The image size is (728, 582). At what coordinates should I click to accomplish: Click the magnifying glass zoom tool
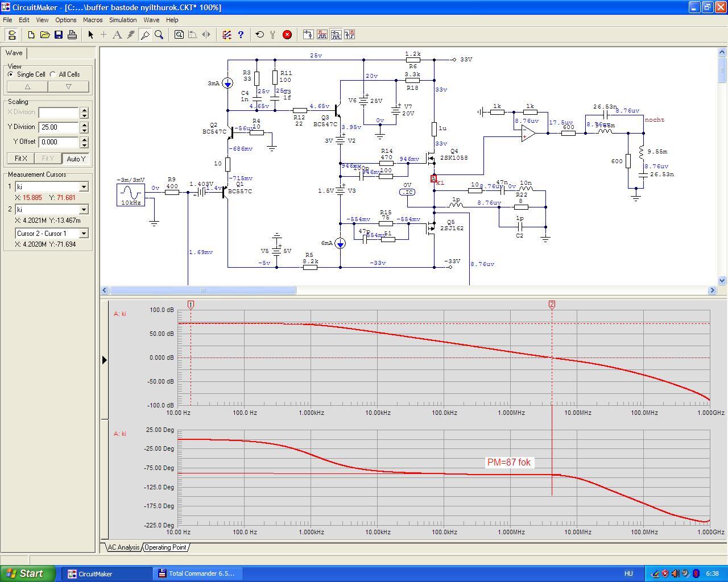tap(159, 35)
